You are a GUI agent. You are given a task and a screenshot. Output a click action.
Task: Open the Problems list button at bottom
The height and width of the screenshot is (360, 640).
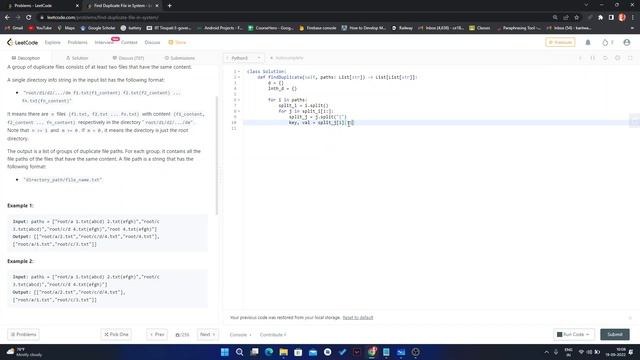click(x=24, y=334)
